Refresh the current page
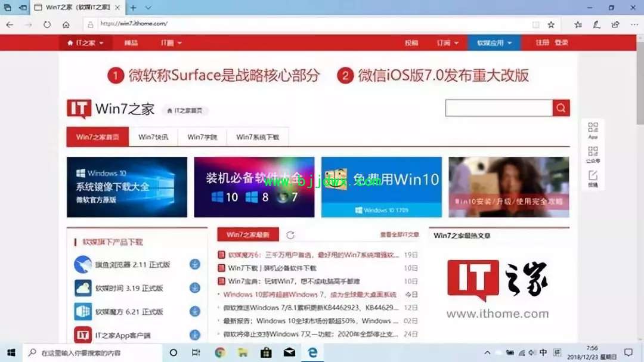The image size is (644, 362). tap(47, 24)
